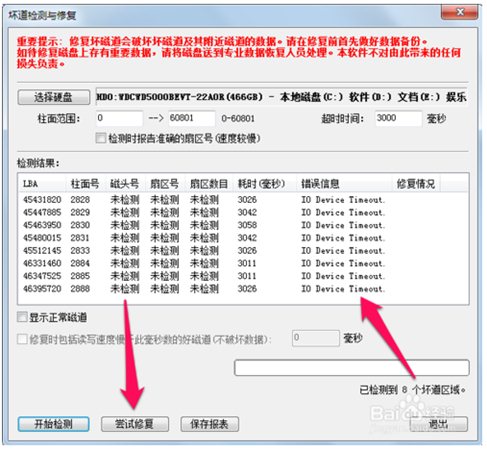Click cylinder range start field containing 0
The height and width of the screenshot is (450, 487).
[119, 118]
